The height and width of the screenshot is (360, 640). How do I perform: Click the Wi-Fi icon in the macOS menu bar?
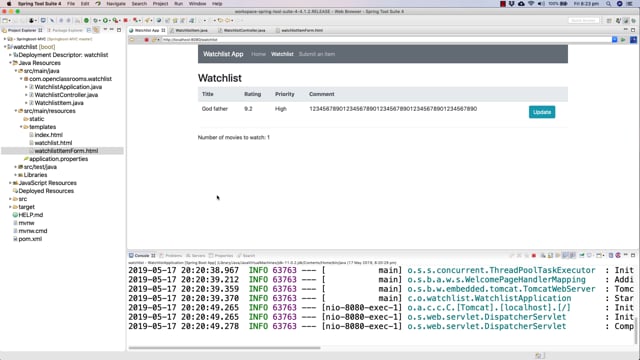531,4
